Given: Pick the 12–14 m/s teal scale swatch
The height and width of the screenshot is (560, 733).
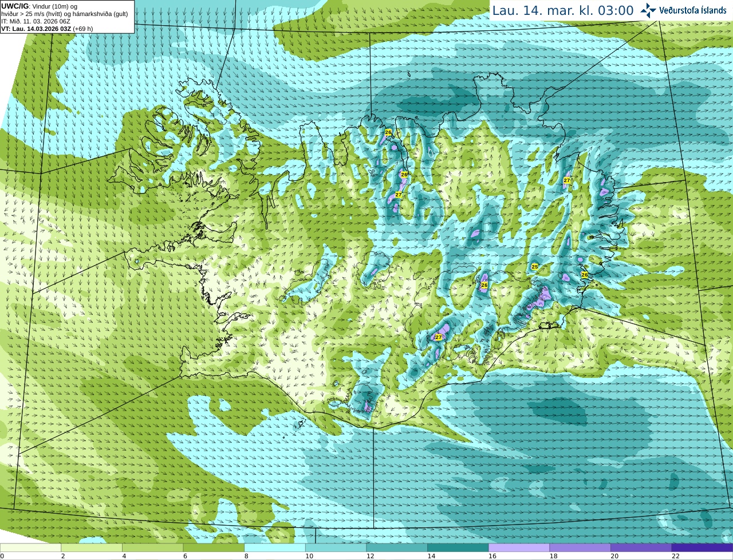Looking at the screenshot, I should click(397, 547).
